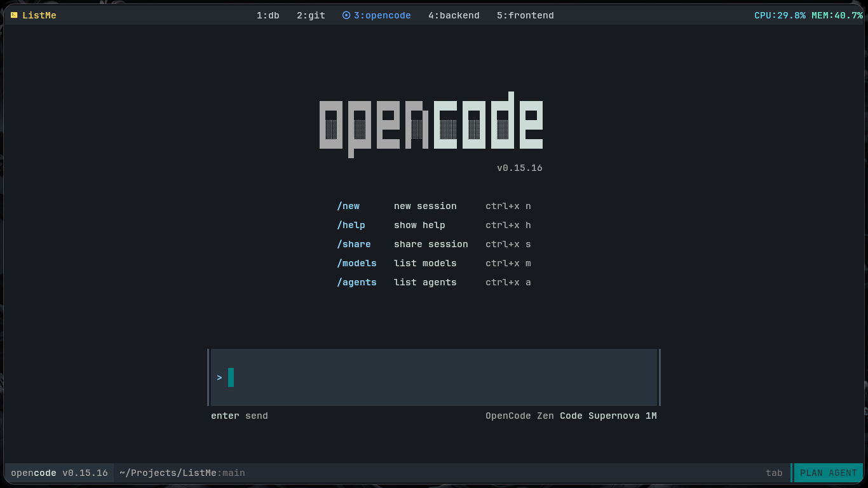
Task: Click the 'ctrl+x s' shortcut hint
Action: [508, 245]
